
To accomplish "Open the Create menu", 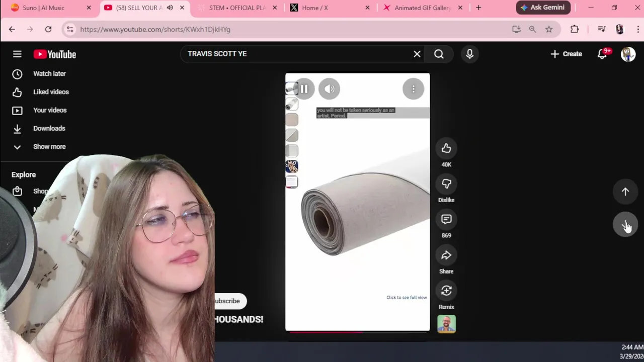I will pos(567,54).
